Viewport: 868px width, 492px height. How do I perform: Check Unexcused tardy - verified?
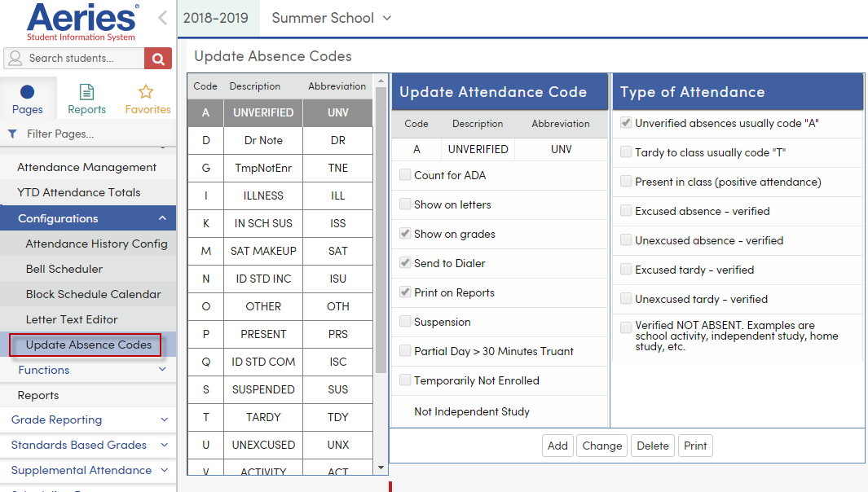pos(626,299)
